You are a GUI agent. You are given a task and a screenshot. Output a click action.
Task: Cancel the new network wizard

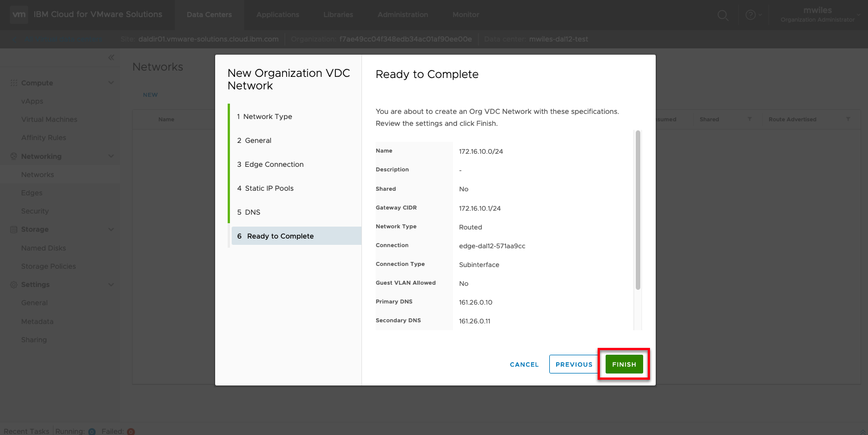click(524, 364)
